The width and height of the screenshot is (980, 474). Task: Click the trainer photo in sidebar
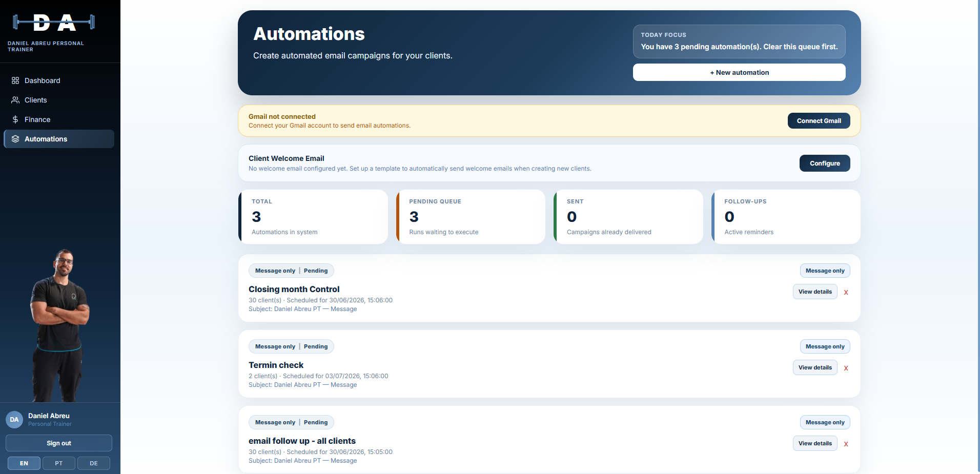[60, 325]
